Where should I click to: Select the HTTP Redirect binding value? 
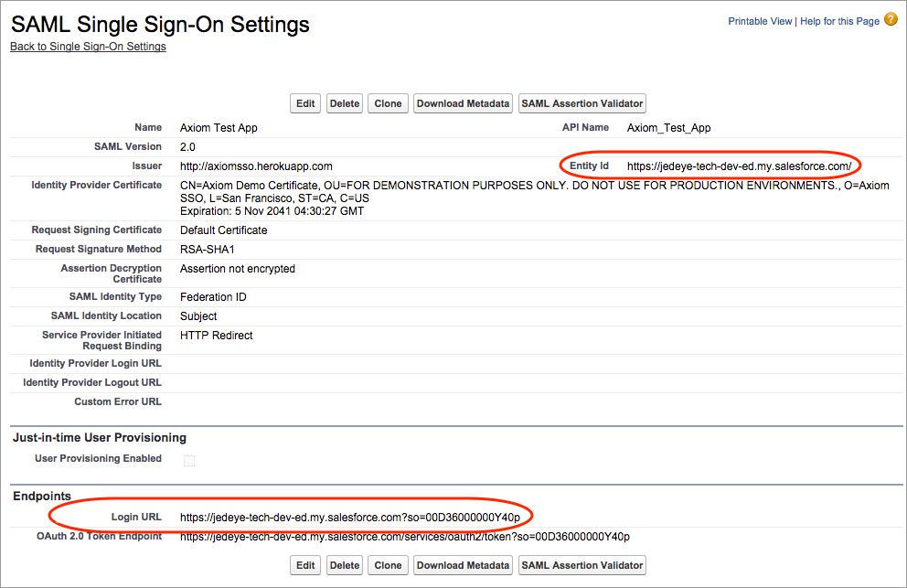point(217,336)
